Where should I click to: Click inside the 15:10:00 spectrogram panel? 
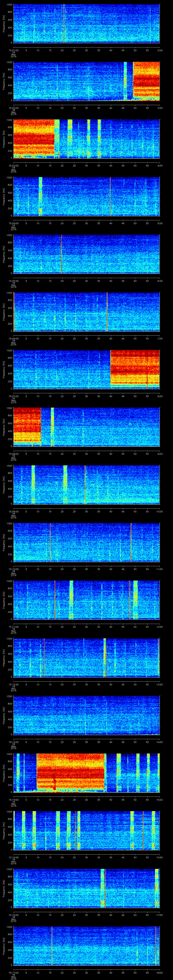tap(86, 542)
